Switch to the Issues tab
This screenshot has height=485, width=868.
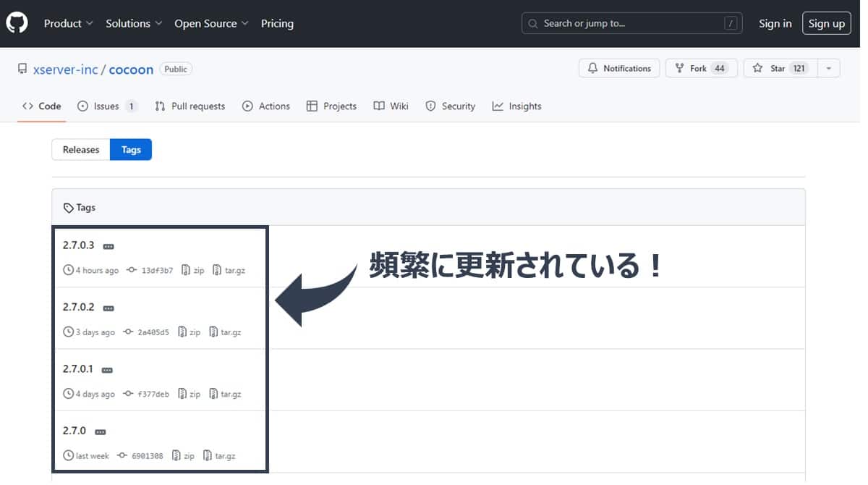pyautogui.click(x=107, y=106)
